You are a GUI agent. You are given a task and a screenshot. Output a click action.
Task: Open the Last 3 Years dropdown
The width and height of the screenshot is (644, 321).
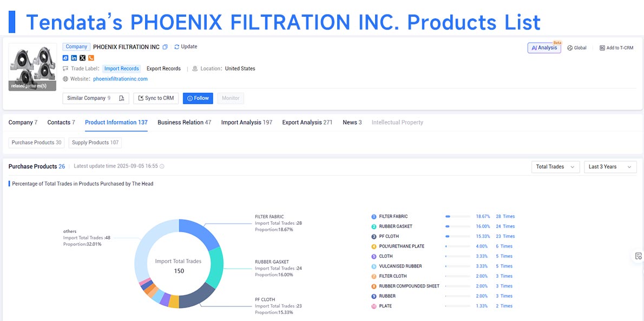pyautogui.click(x=610, y=167)
